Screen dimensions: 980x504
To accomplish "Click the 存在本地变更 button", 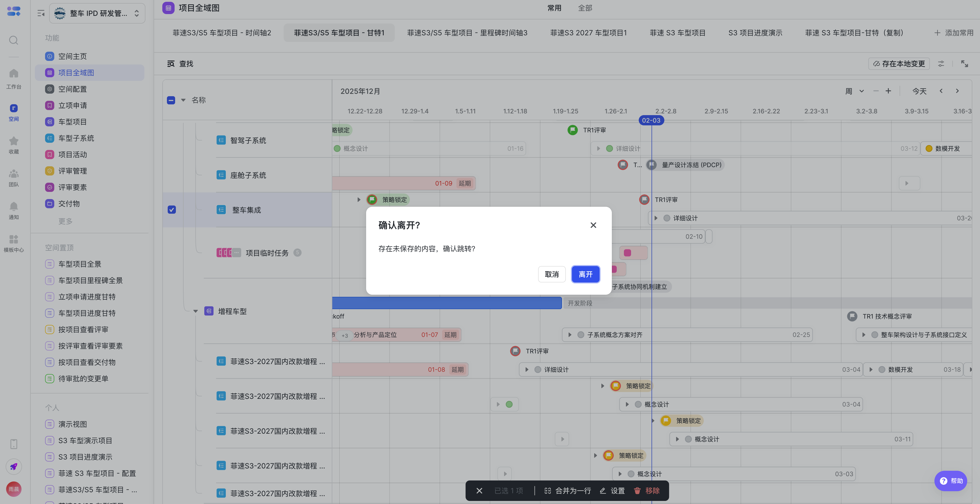I will [899, 63].
